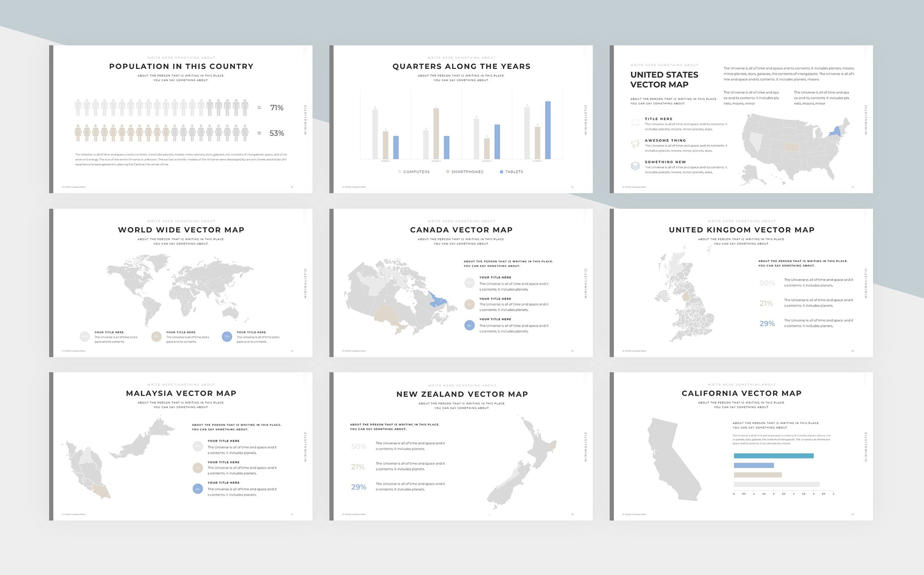This screenshot has height=575, width=924.
Task: Select the New Zealand Vector Map title
Action: click(x=462, y=394)
